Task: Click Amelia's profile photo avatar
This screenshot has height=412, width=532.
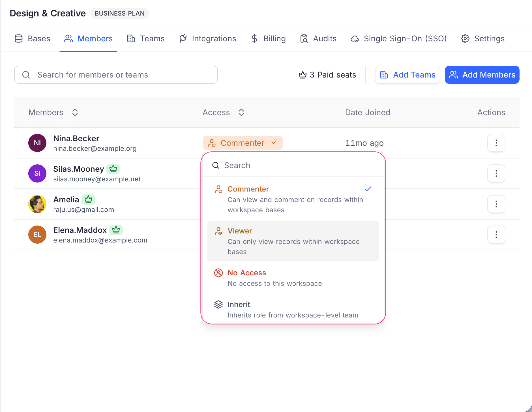Action: pyautogui.click(x=37, y=204)
